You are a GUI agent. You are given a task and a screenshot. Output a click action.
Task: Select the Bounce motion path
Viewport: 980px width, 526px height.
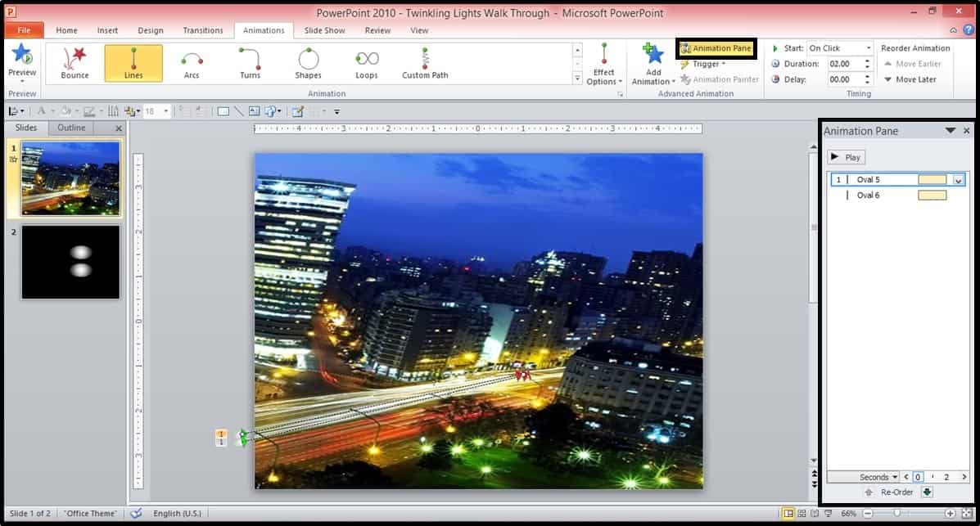[x=75, y=63]
